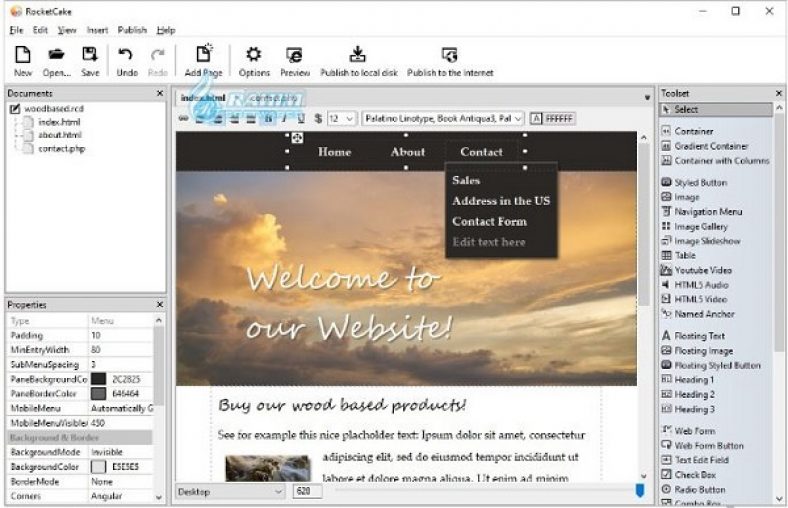Select Image Slideshow tool
Screen dimensions: 788x508
point(701,241)
